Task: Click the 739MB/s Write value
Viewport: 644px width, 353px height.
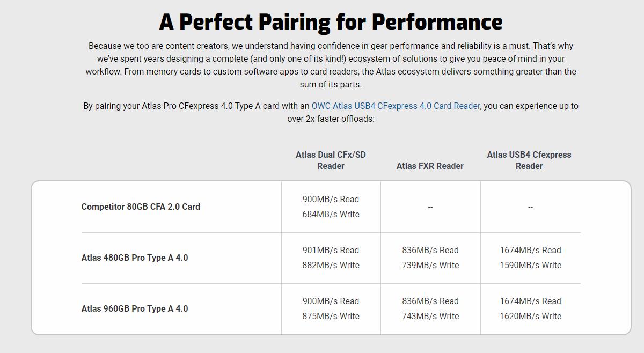Action: (x=430, y=265)
